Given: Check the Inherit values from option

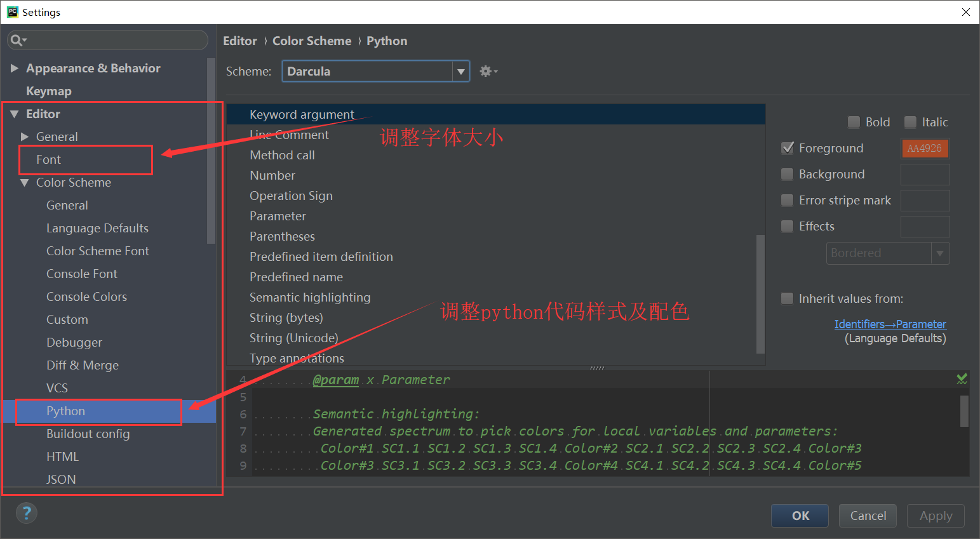Looking at the screenshot, I should (788, 298).
